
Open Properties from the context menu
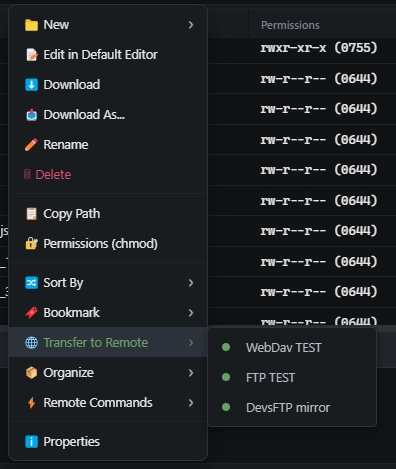click(x=108, y=442)
